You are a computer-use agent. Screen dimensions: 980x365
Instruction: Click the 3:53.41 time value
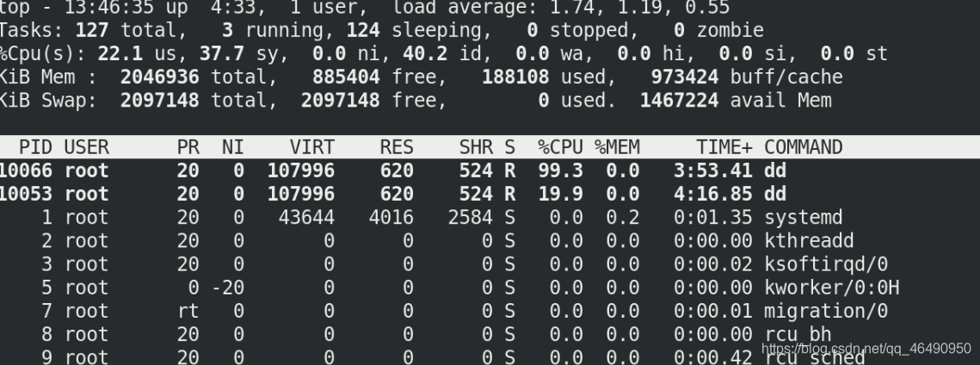(x=713, y=170)
